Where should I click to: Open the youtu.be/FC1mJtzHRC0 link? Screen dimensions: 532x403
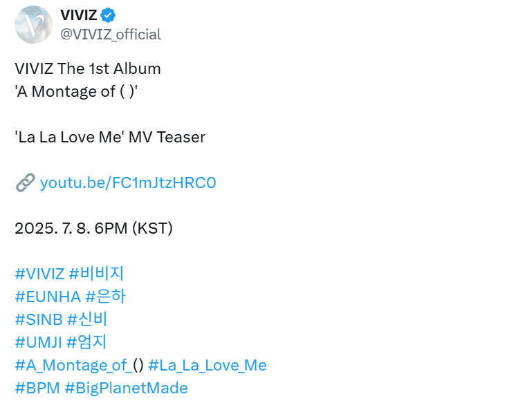click(128, 182)
